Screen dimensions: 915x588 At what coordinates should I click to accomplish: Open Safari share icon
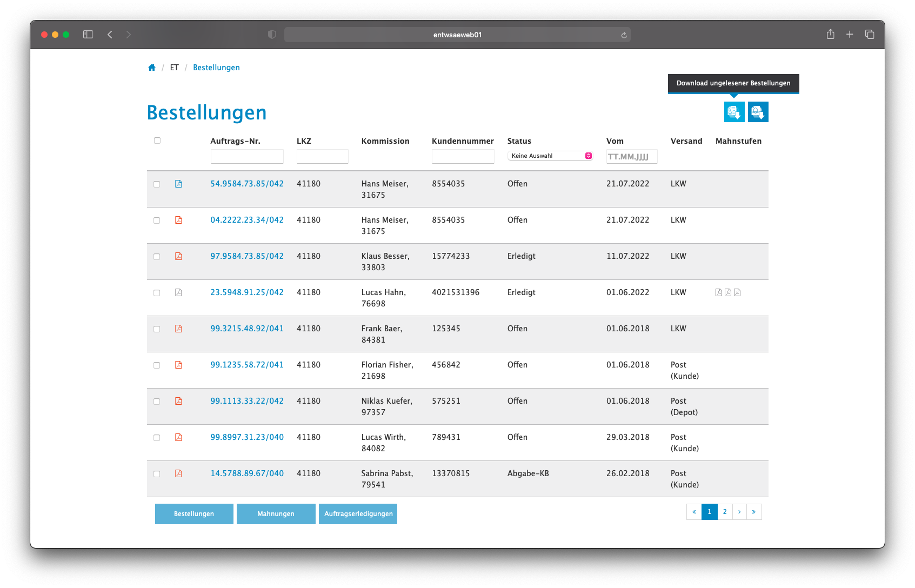point(831,34)
